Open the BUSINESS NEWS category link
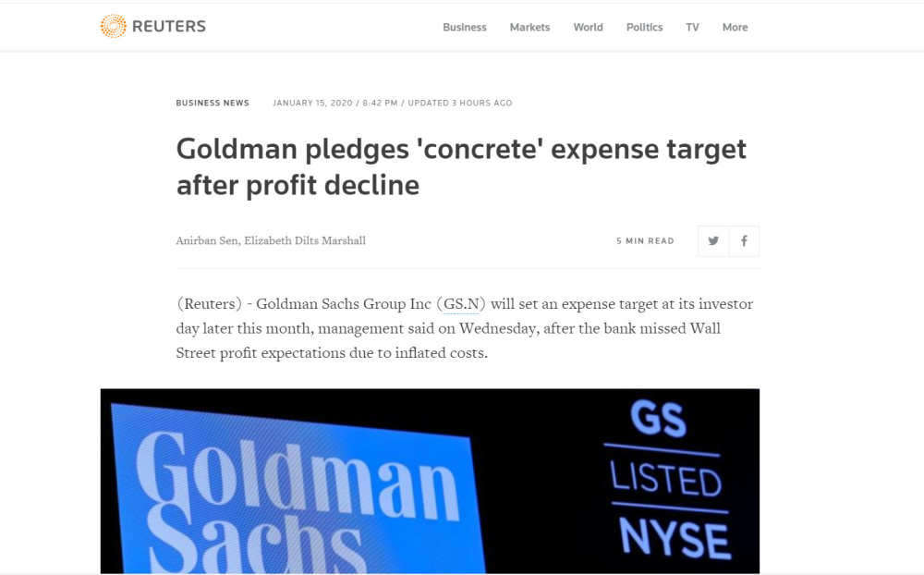924x575 pixels. pos(213,103)
